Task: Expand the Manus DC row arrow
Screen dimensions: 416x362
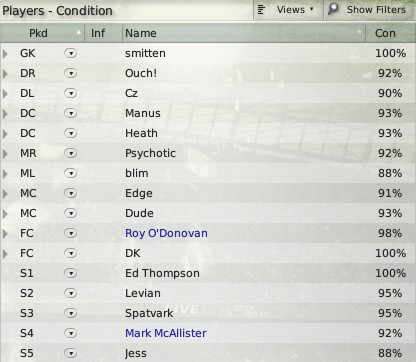Action: (5, 113)
